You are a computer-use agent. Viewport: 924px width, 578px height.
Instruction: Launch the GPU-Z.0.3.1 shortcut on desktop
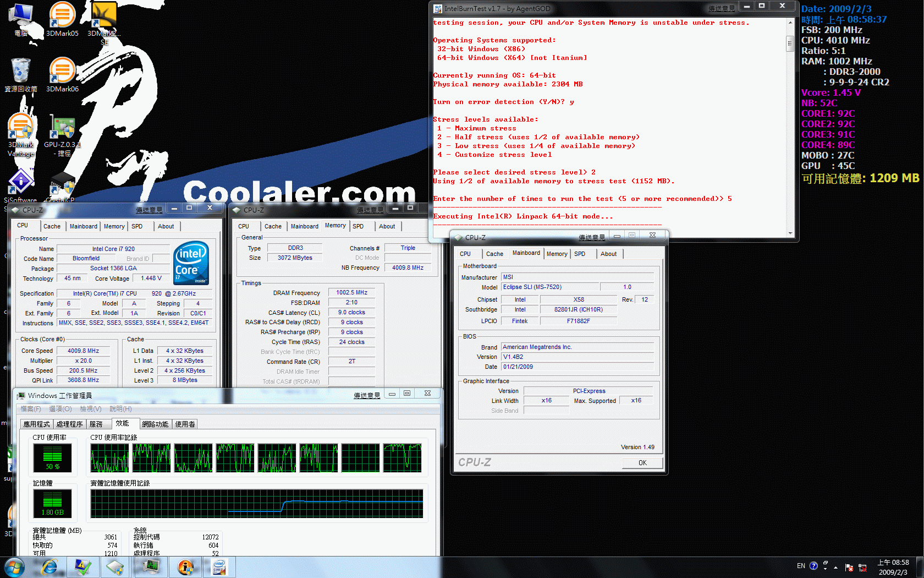62,135
